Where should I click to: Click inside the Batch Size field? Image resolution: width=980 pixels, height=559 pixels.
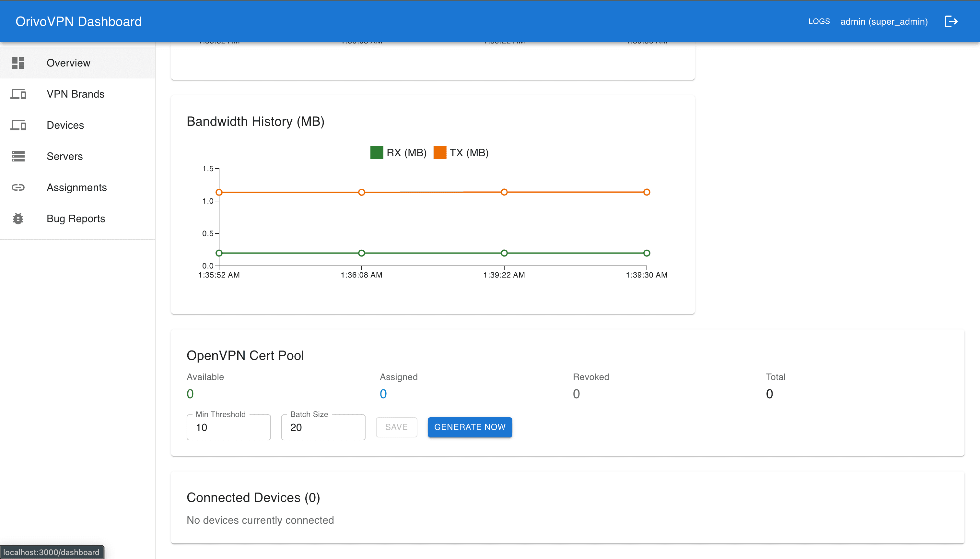[x=323, y=427]
